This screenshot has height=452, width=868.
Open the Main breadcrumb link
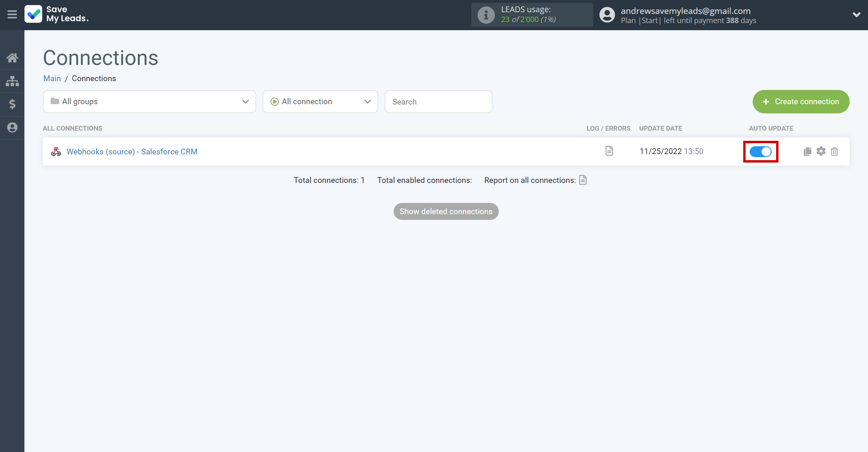[x=52, y=78]
